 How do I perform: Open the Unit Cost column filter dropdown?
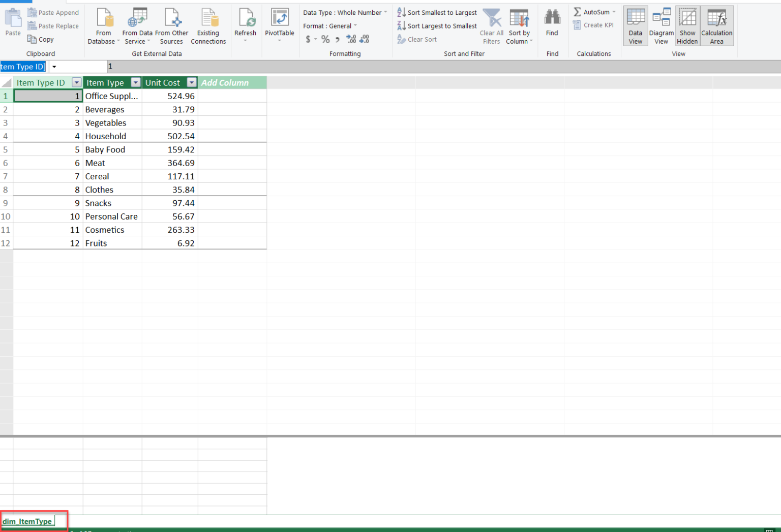192,82
